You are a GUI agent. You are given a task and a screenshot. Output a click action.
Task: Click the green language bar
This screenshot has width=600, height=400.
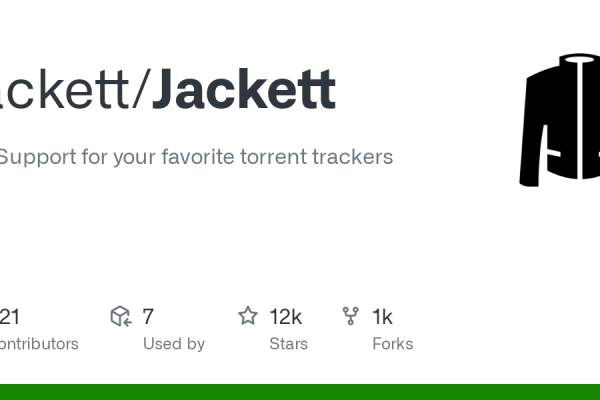pyautogui.click(x=300, y=391)
